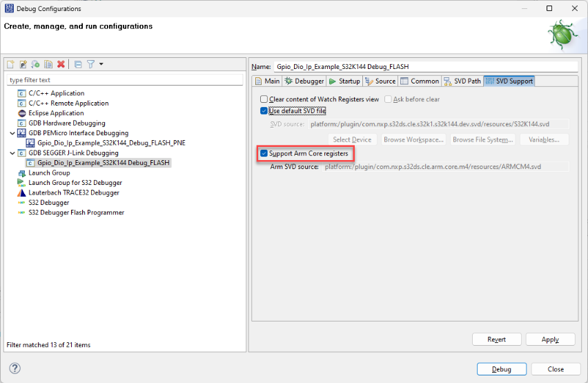Click the Lauterbach TRACE32 Debugger icon
Viewport: 588px width, 383px height.
click(x=21, y=193)
